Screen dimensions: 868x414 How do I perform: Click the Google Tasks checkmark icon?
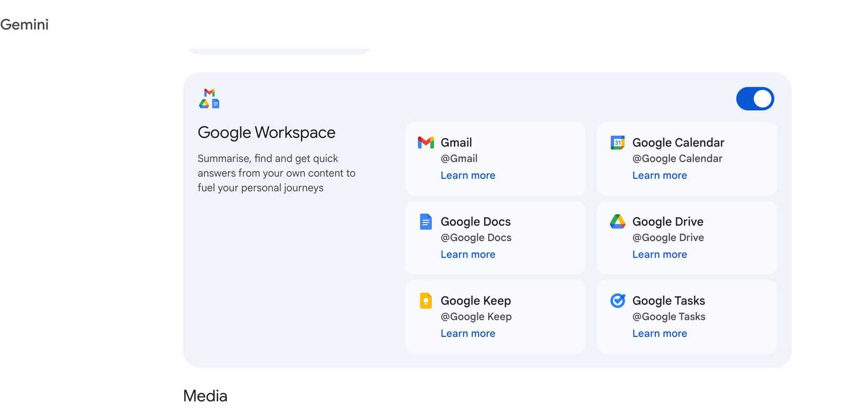[618, 300]
